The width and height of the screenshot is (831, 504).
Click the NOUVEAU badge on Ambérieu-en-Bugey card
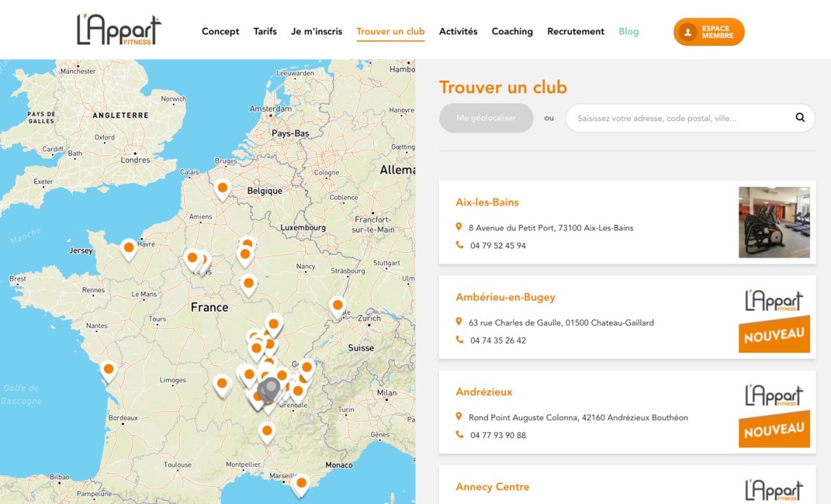click(x=774, y=334)
